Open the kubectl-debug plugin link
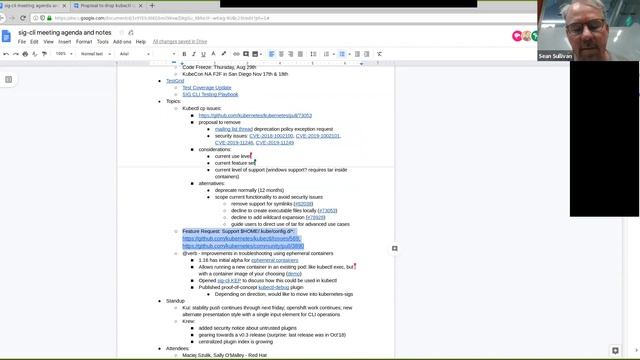This screenshot has height=360, width=640. pos(274,287)
